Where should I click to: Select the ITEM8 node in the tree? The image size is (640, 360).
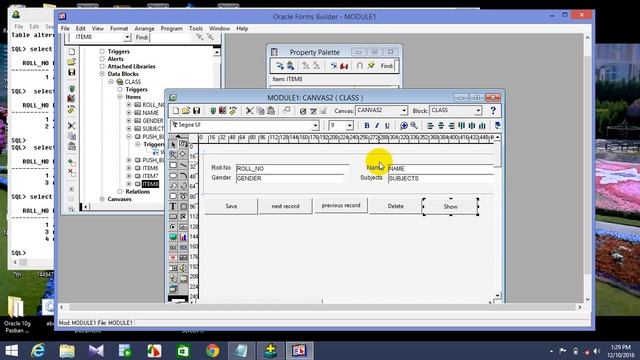150,184
